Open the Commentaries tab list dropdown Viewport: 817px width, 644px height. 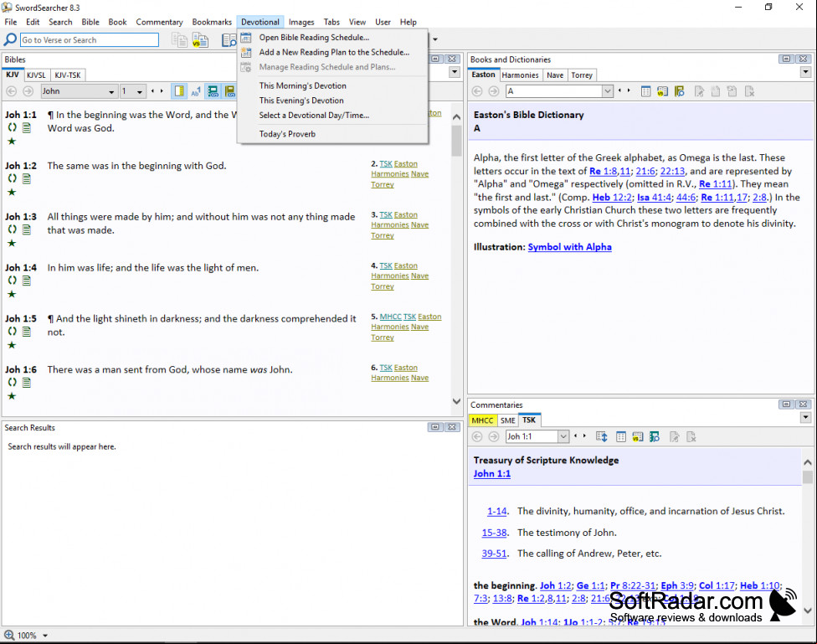[806, 417]
